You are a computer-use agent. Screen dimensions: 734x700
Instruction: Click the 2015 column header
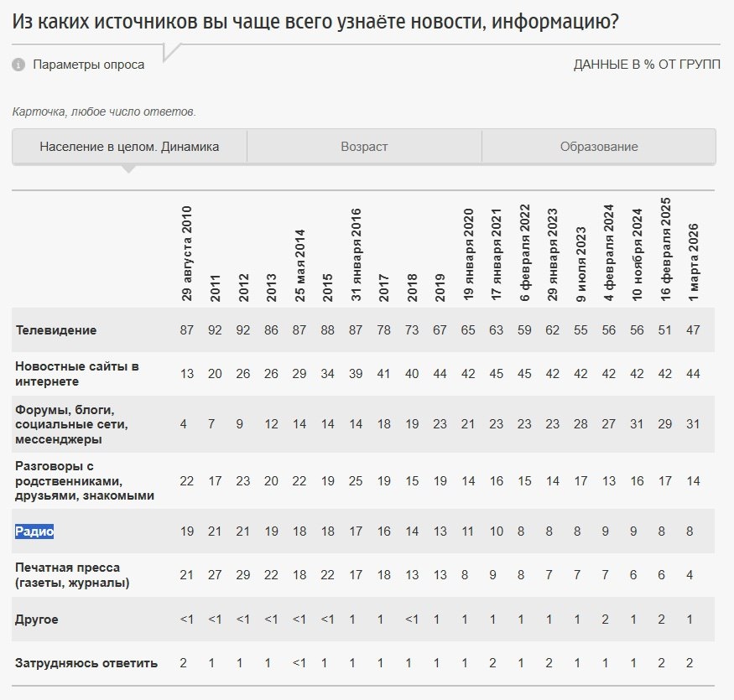(328, 288)
